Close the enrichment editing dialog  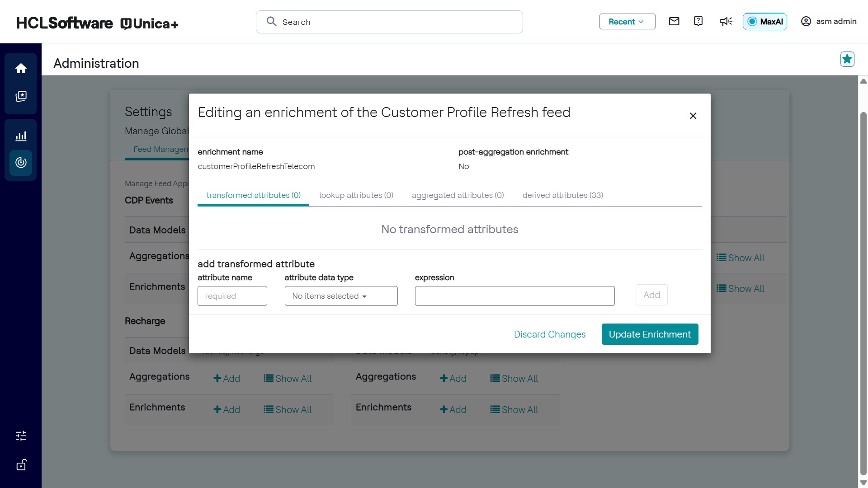tap(693, 116)
